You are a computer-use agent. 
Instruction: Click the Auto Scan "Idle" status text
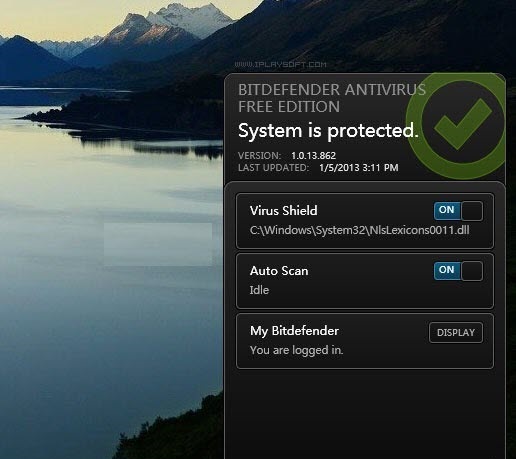coord(259,290)
